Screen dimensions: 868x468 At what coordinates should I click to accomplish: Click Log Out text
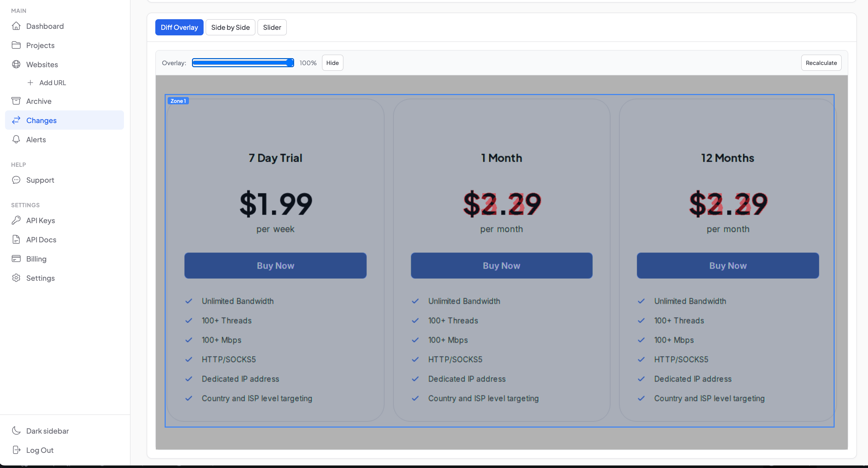(40, 450)
